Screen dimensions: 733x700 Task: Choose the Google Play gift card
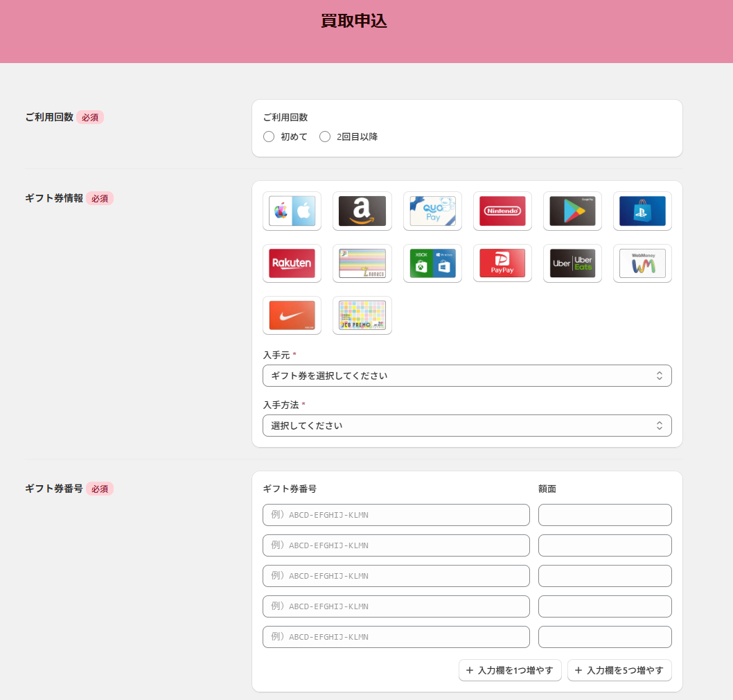[x=572, y=211]
